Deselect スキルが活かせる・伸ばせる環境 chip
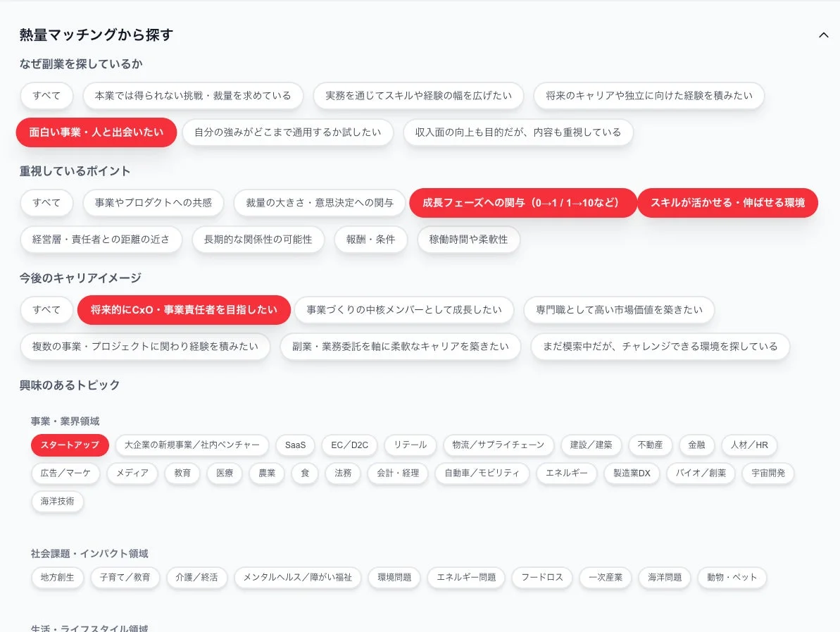 727,202
